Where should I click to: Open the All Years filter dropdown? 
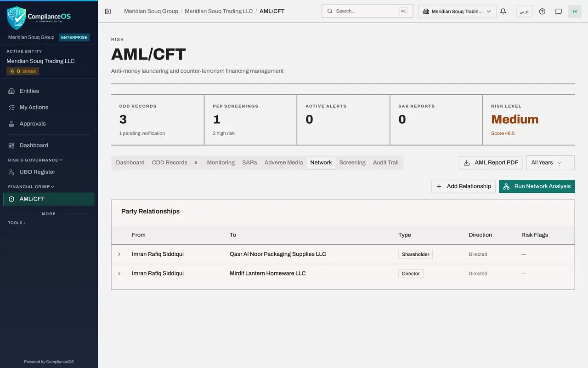tap(550, 162)
